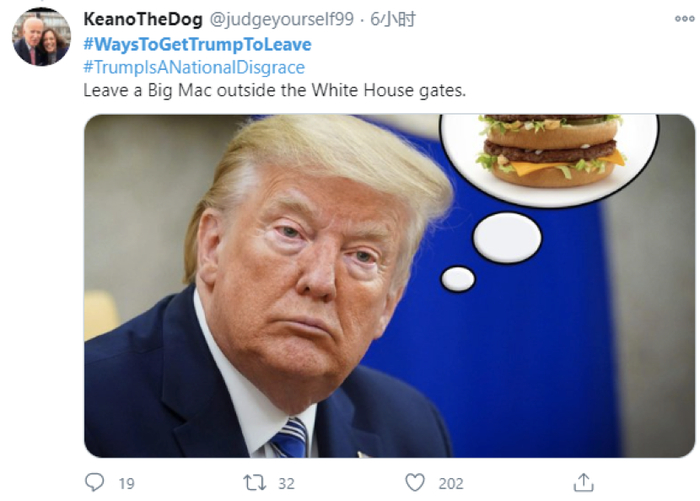The height and width of the screenshot is (501, 700).
Task: Click the 32 retweets count
Action: [286, 483]
